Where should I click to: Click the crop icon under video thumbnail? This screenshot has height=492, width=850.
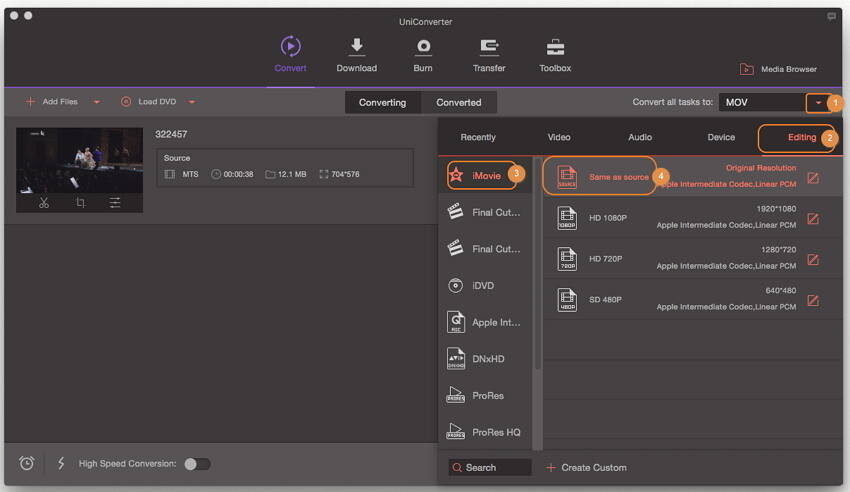click(80, 202)
